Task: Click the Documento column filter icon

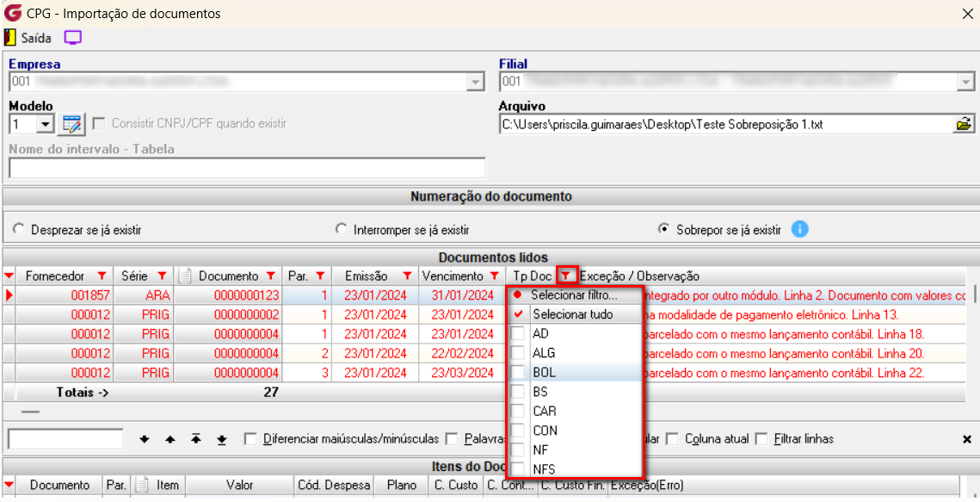Action: click(271, 276)
